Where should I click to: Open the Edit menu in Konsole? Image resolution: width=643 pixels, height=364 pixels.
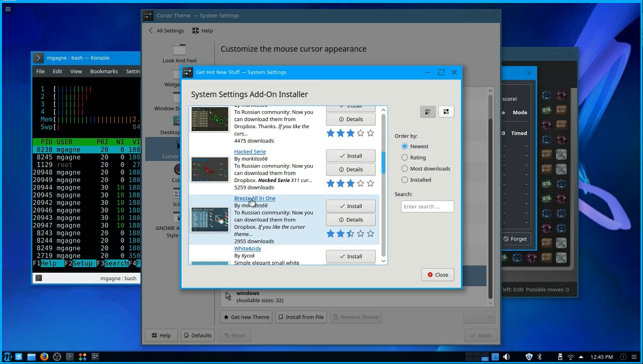(x=57, y=71)
